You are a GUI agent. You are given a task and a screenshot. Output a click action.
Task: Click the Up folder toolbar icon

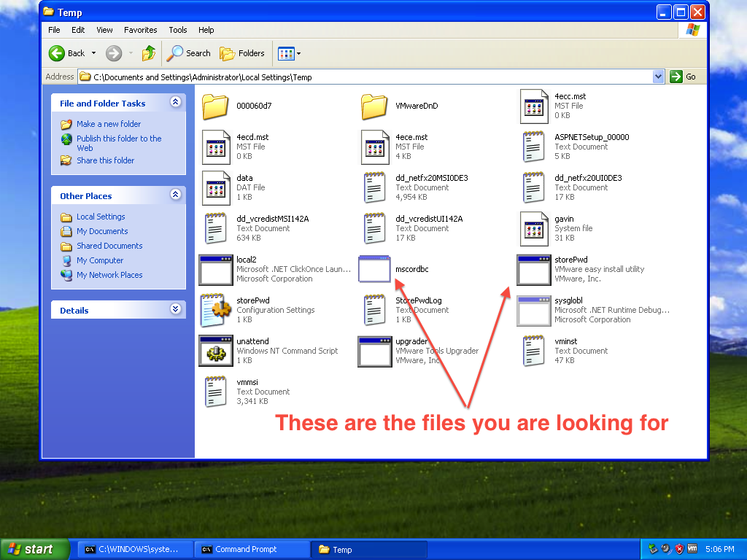pyautogui.click(x=149, y=53)
